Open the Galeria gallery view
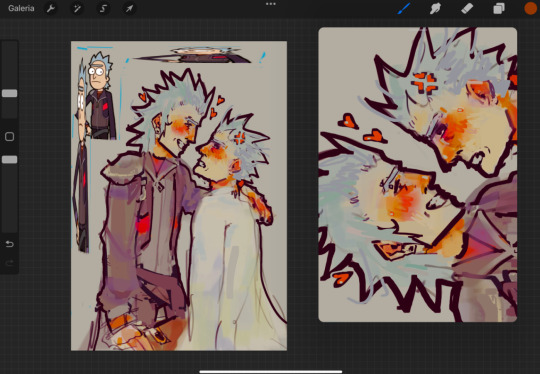 click(x=21, y=8)
